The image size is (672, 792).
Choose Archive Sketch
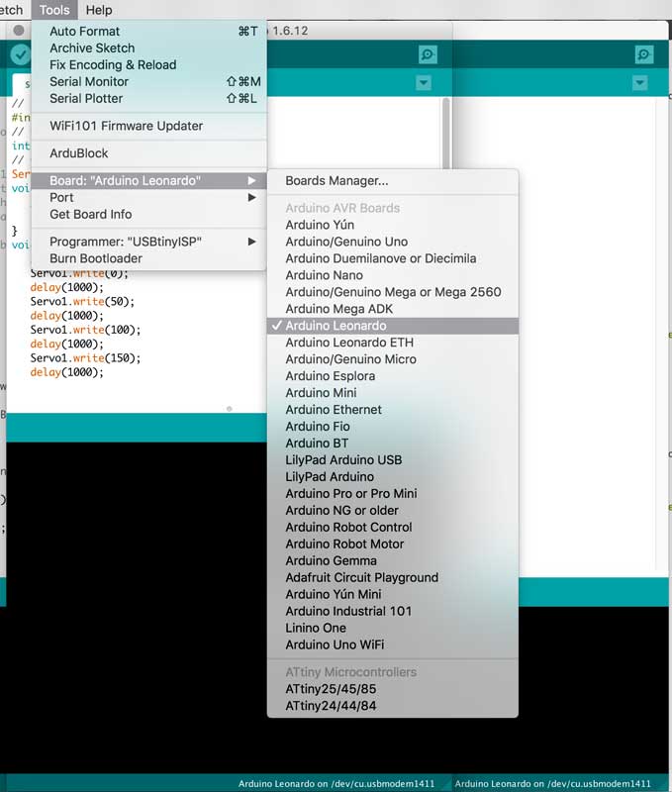(x=148, y=48)
